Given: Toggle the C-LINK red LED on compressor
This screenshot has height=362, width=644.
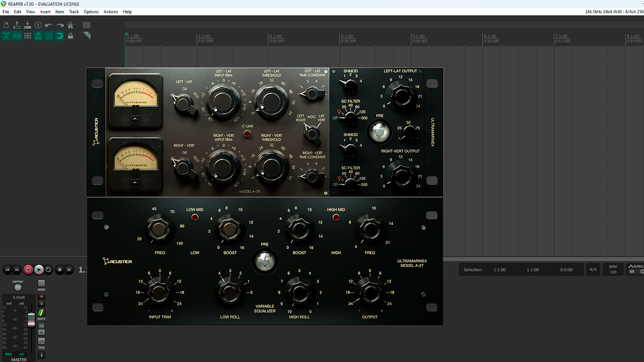Looking at the screenshot, I should click(x=247, y=134).
